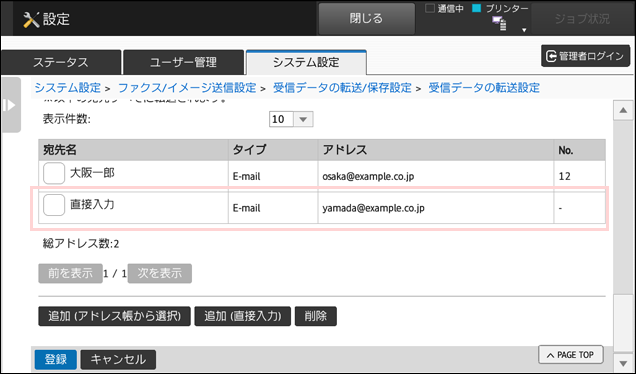Click address osaka@example.co.jp
The image size is (636, 374).
coord(368,176)
